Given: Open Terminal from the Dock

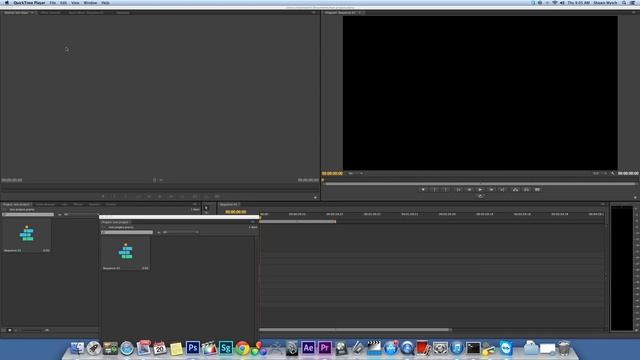Looking at the screenshot, I should pos(473,348).
